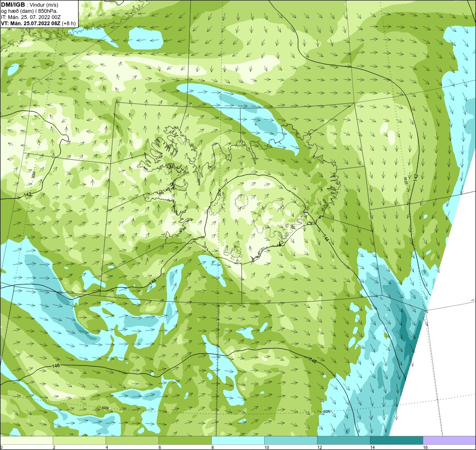The width and height of the screenshot is (476, 450).
Task: Click the purple legend swatch above 16 m/s
Action: pos(449,440)
